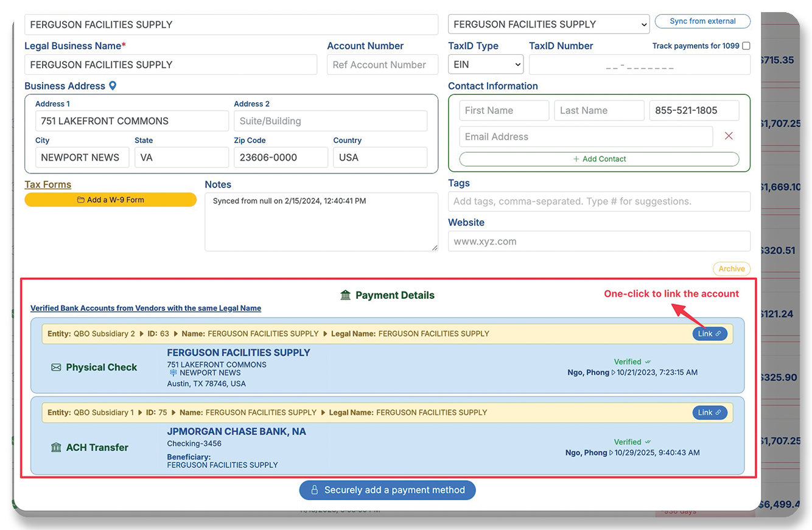Image resolution: width=812 pixels, height=530 pixels.
Task: Click Securely add a payment method
Action: (387, 490)
